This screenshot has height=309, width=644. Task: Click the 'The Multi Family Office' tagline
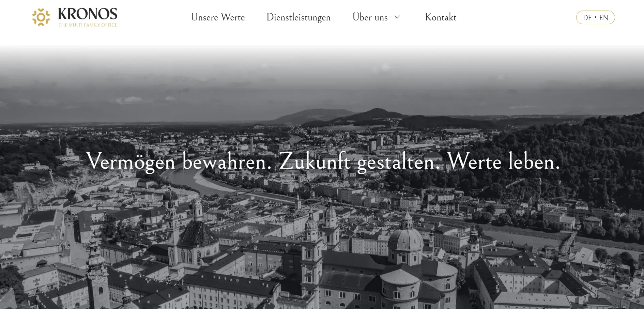pos(88,25)
